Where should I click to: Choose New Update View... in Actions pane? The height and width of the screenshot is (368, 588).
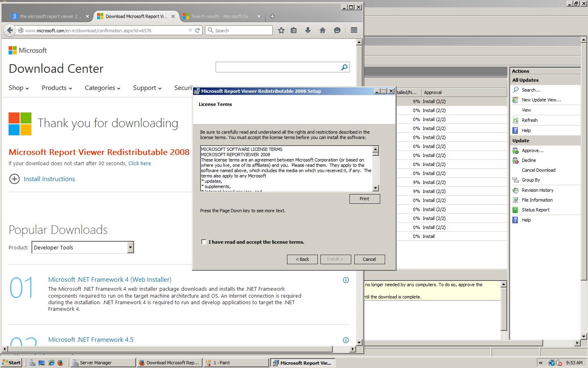pos(541,100)
